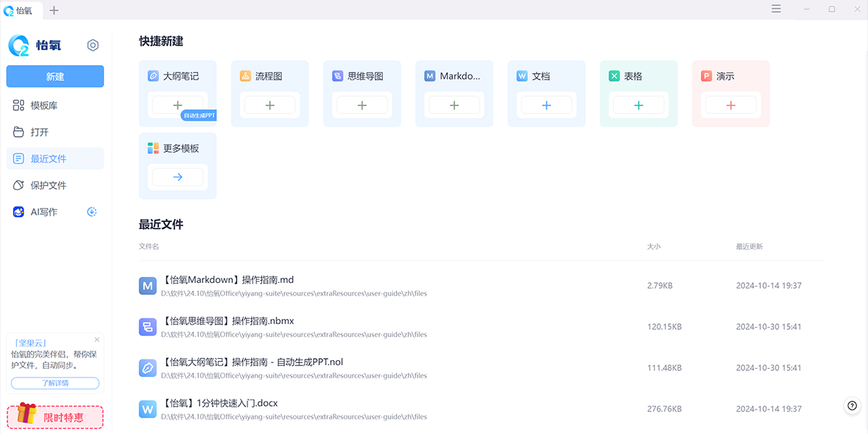The width and height of the screenshot is (868, 434).
Task: Open 保护文件 from the sidebar
Action: pos(48,185)
